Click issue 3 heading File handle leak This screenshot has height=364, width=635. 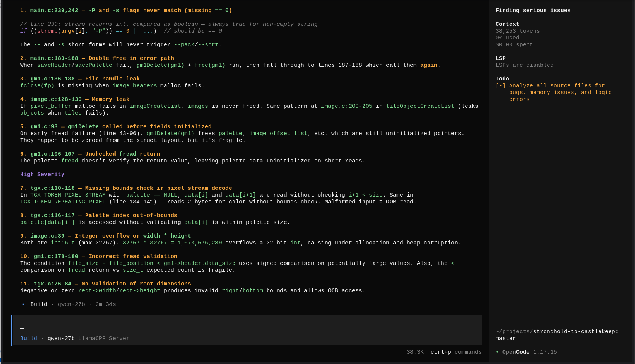pyautogui.click(x=80, y=79)
